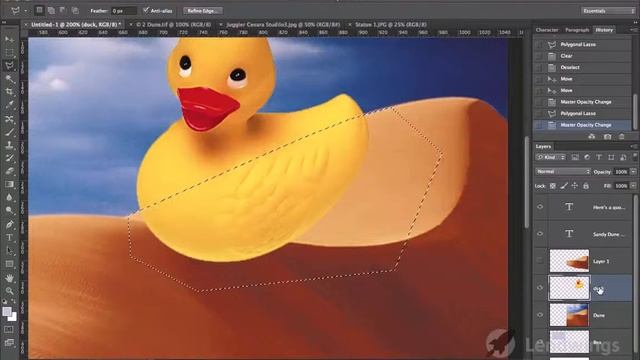Switch to the Statue 1.JPG document tab
The image size is (640, 360).
pos(391,24)
